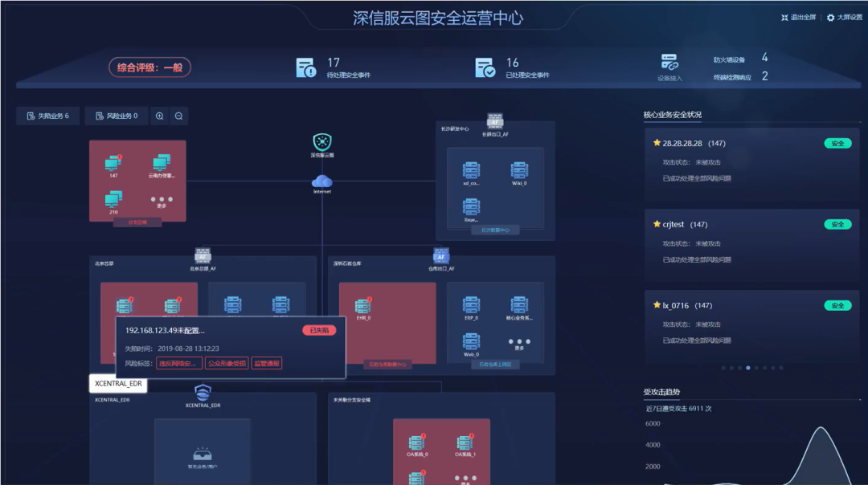Click the star icon beside crjtest
The height and width of the screenshot is (485, 868).
click(657, 224)
